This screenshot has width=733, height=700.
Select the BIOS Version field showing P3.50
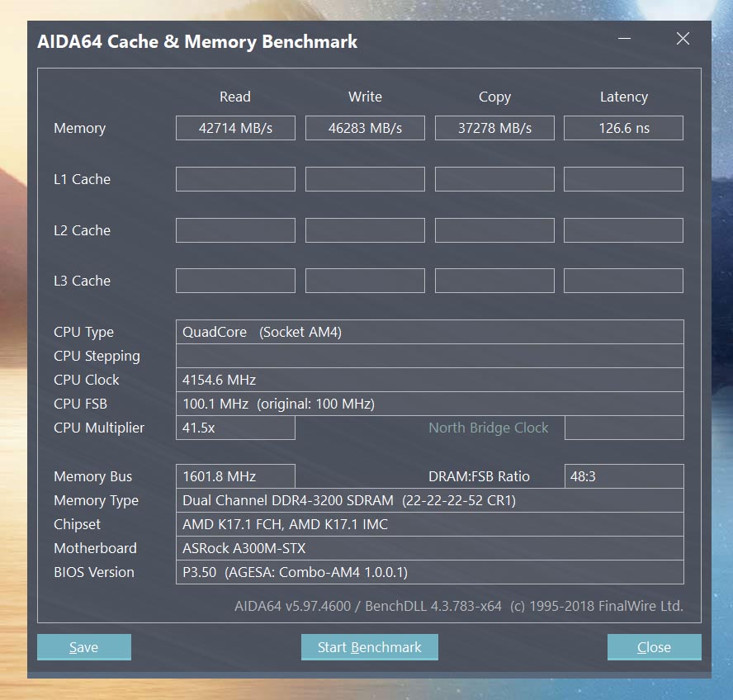[x=429, y=572]
